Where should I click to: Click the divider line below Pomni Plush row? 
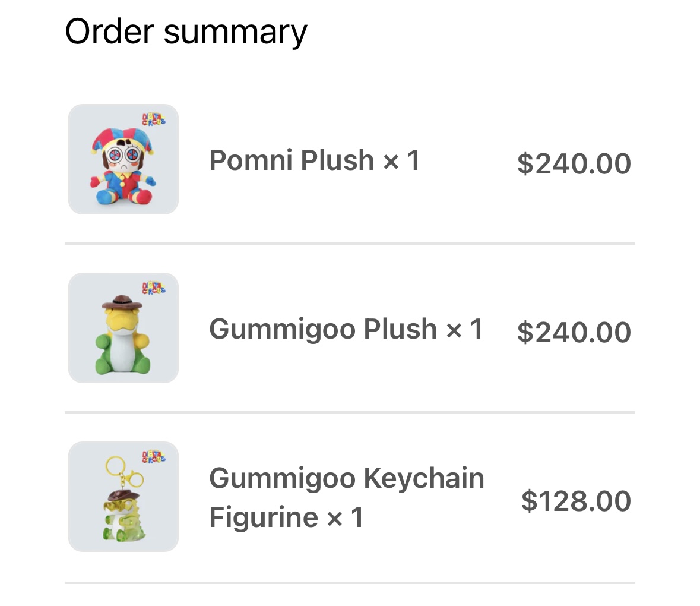(x=350, y=243)
